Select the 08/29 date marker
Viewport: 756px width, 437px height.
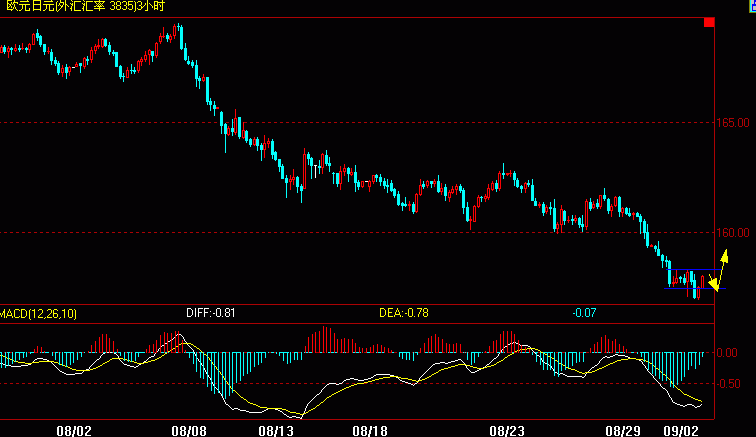(623, 431)
